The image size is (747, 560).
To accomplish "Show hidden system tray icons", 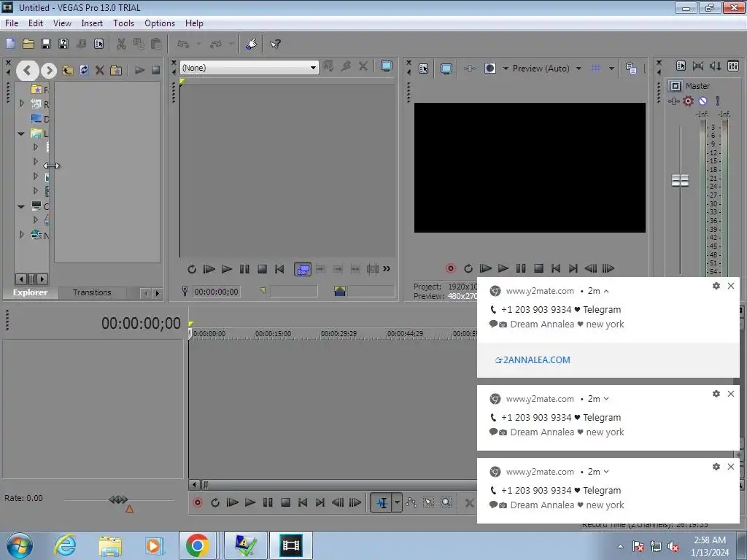I will coord(620,546).
